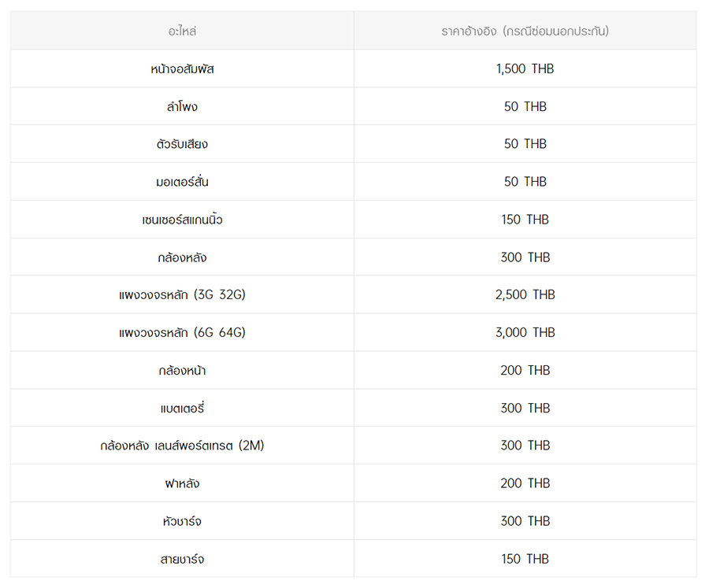The height and width of the screenshot is (588, 709).
Task: Select the ลำโพง part cell
Action: (182, 107)
